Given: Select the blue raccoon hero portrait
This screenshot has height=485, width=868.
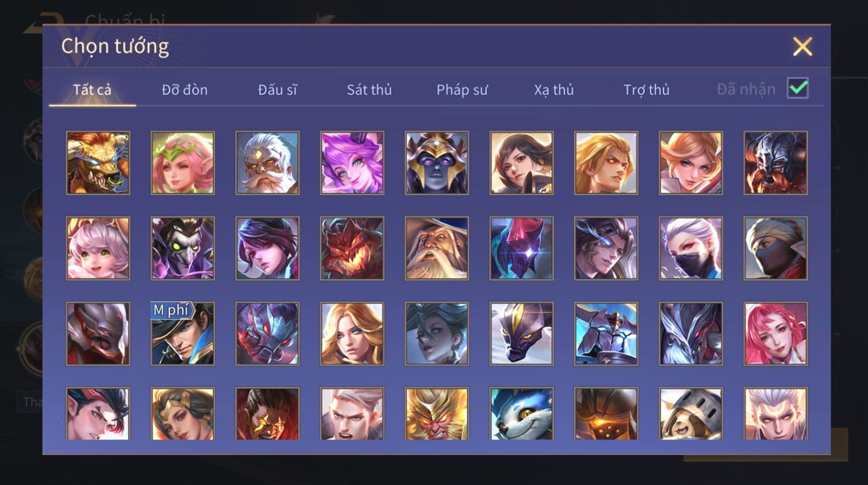Looking at the screenshot, I should tap(522, 414).
